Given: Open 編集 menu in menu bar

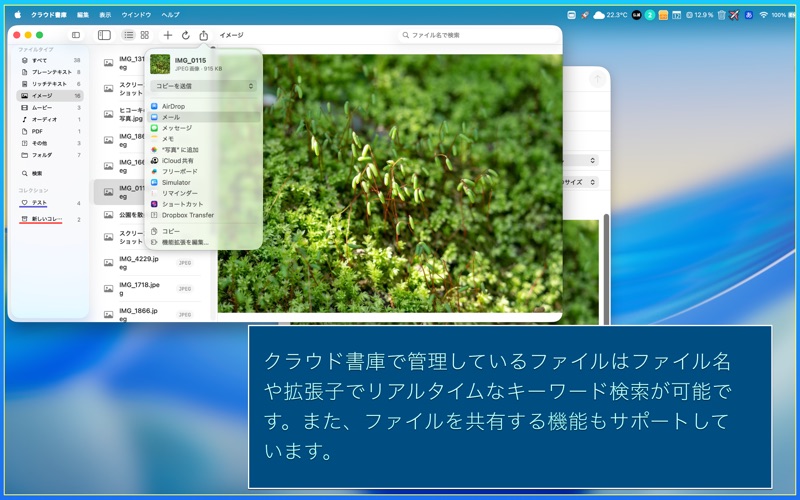Looking at the screenshot, I should pyautogui.click(x=83, y=15).
